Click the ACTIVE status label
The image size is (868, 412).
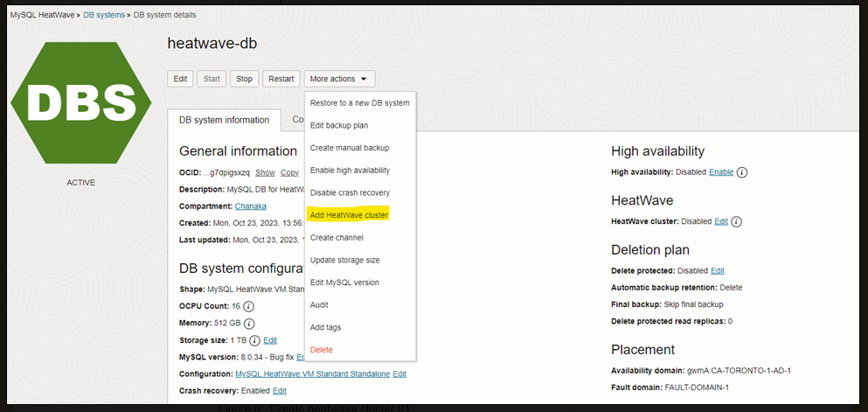tap(80, 182)
